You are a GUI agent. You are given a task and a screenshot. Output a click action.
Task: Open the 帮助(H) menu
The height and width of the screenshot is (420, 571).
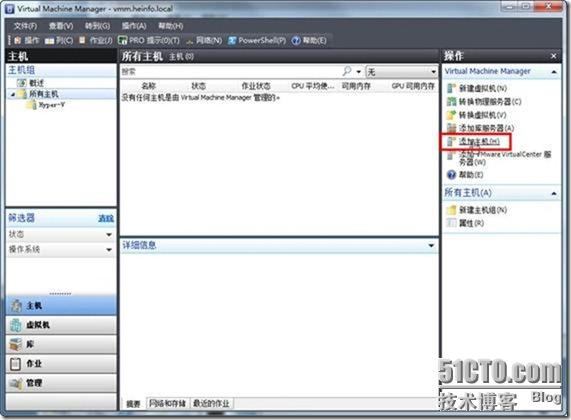click(170, 26)
